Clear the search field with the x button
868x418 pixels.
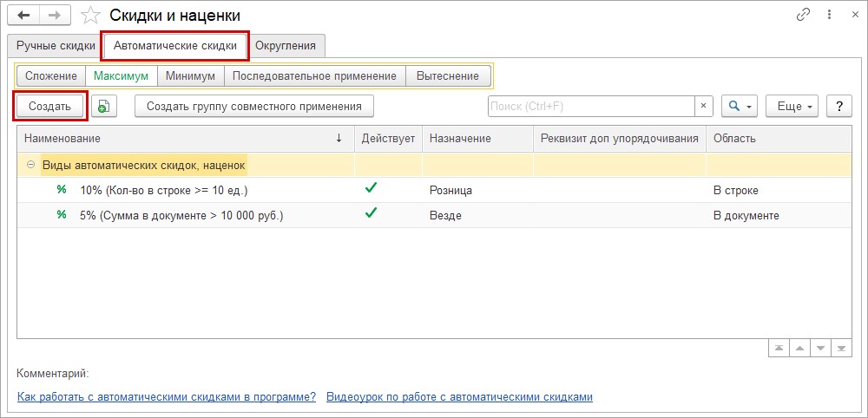coord(704,106)
